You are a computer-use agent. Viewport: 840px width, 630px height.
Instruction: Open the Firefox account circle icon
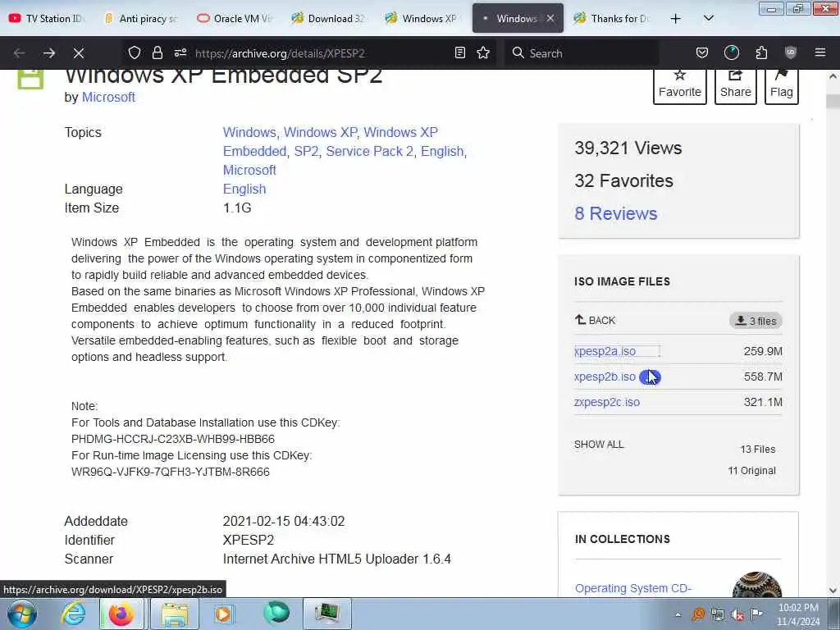click(731, 52)
